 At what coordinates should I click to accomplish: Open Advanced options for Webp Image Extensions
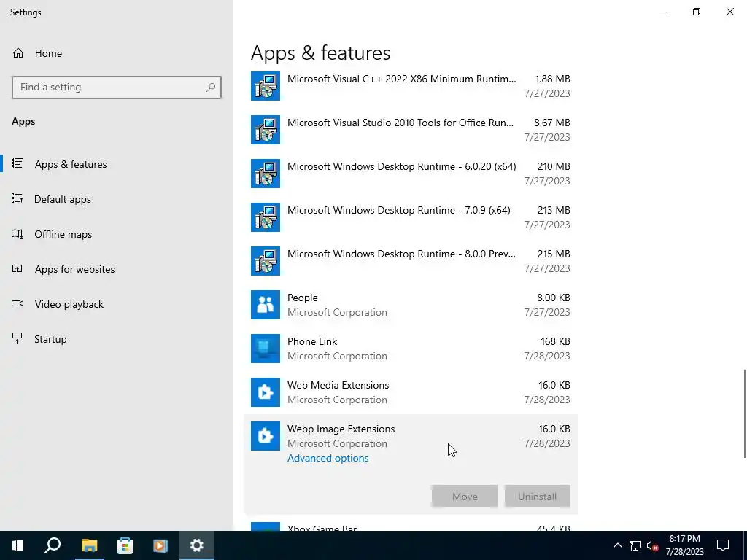328,458
